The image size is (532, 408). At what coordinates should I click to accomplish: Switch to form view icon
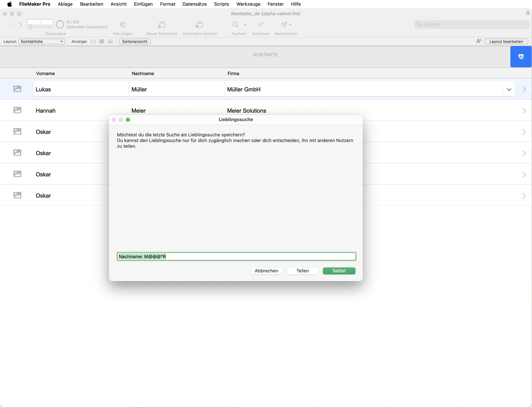tap(93, 42)
